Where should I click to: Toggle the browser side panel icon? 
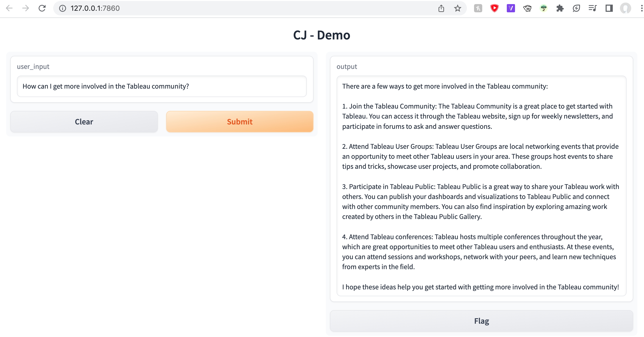pyautogui.click(x=609, y=8)
